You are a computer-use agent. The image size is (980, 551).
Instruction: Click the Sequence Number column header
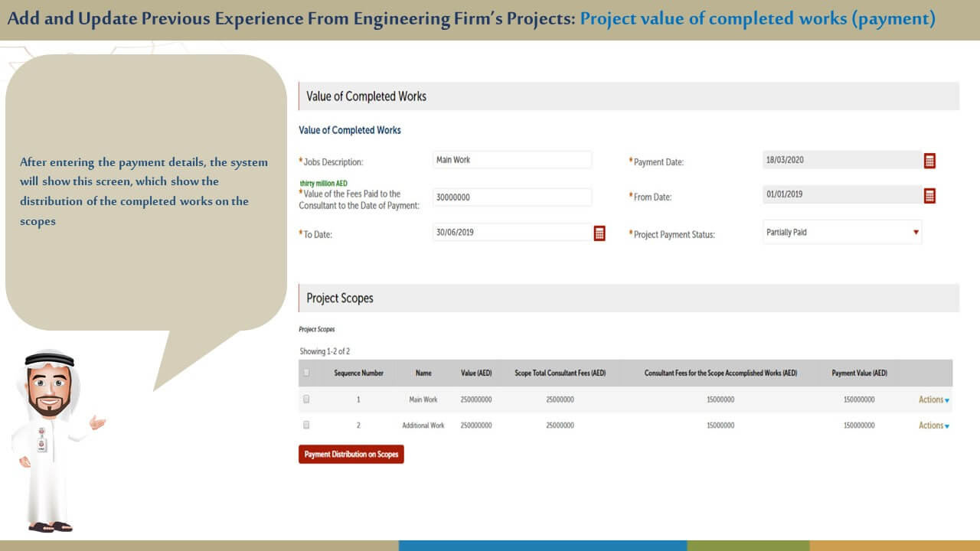358,373
